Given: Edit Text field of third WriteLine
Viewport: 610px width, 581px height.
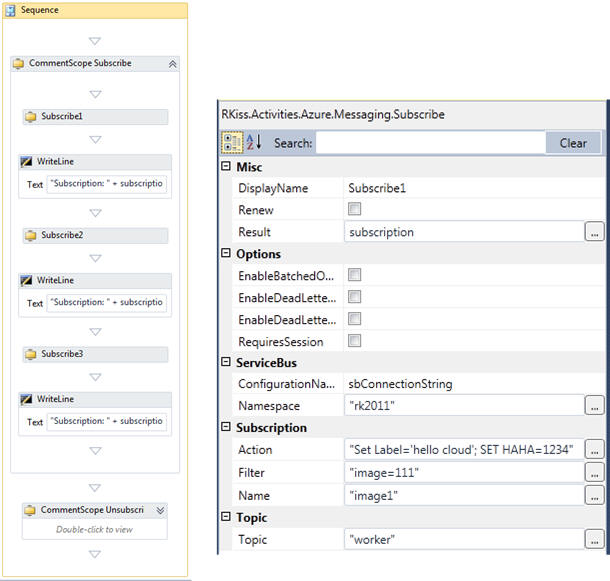Looking at the screenshot, I should click(107, 421).
